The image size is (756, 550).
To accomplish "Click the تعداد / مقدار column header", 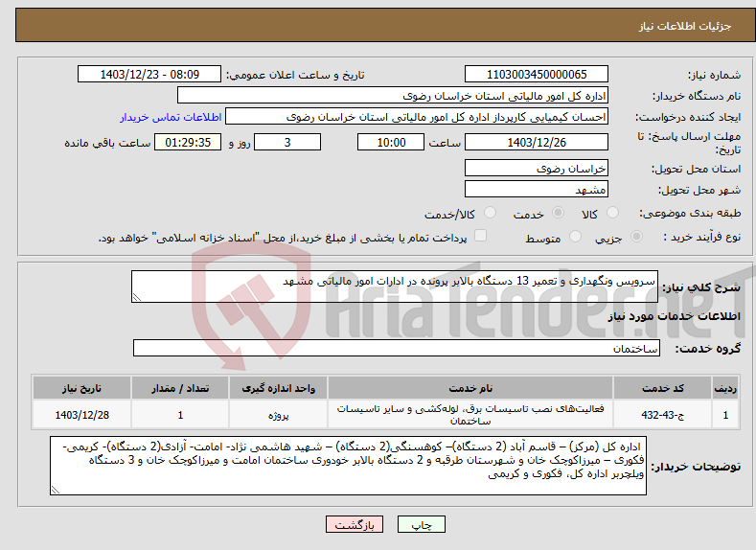I will tap(180, 388).
